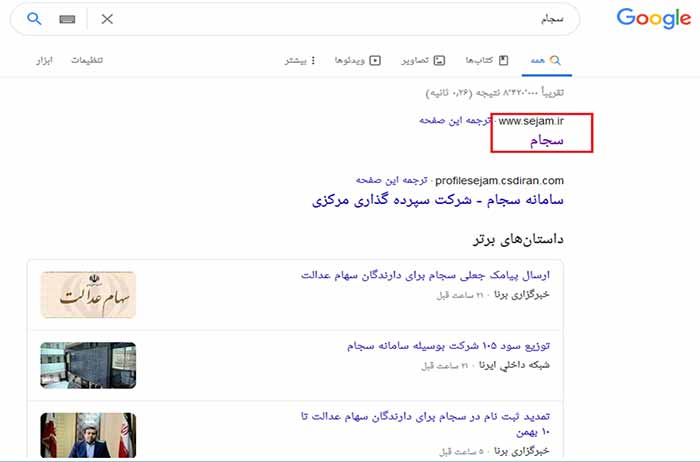
Task: Click the man-with-flags thumbnail of third story
Action: (88, 435)
